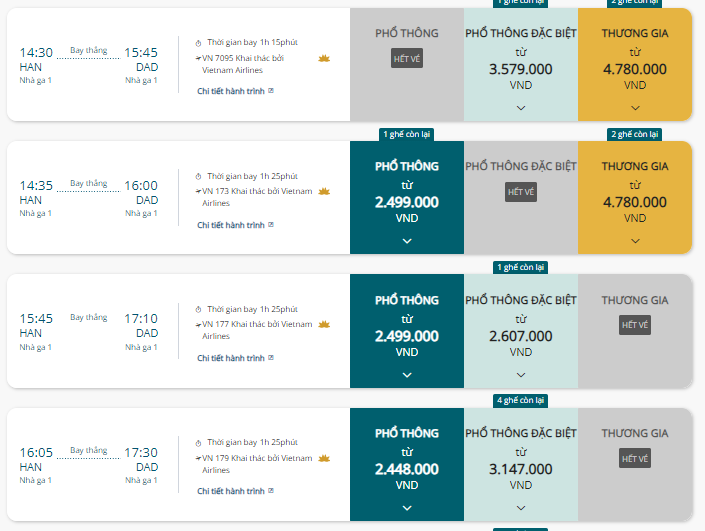Screen dimensions: 705x531
Task: Open Chi tiết hành trình for flight VN 7095
Action: tap(231, 91)
